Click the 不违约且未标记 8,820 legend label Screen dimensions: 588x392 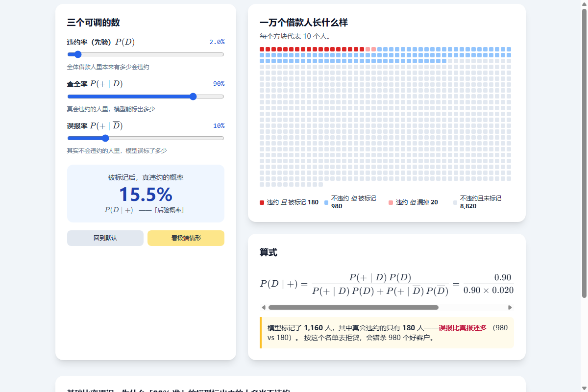click(481, 202)
